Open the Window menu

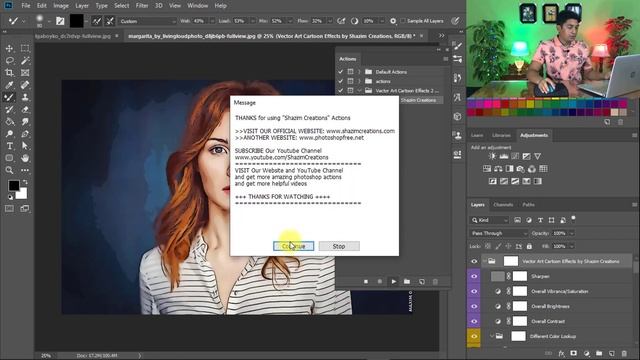click(198, 6)
